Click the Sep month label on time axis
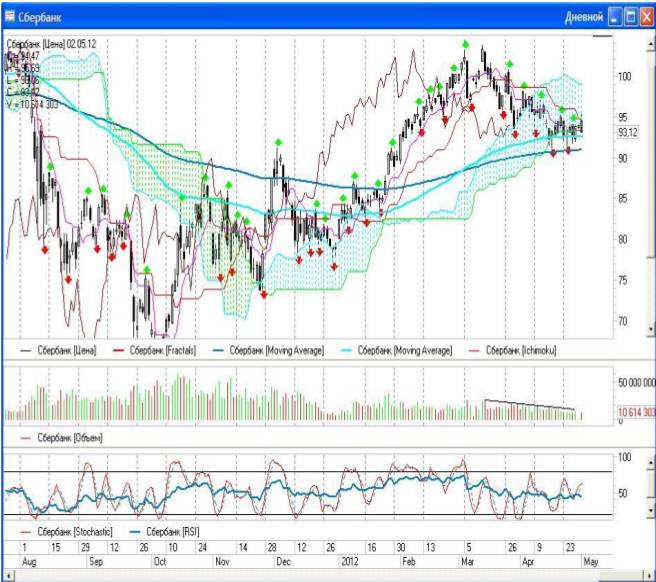Viewport: 656px width, 582px height. point(96,561)
